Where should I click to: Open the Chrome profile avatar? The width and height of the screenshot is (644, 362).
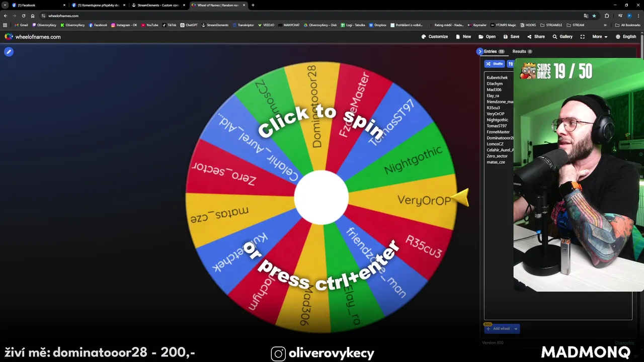point(629,16)
